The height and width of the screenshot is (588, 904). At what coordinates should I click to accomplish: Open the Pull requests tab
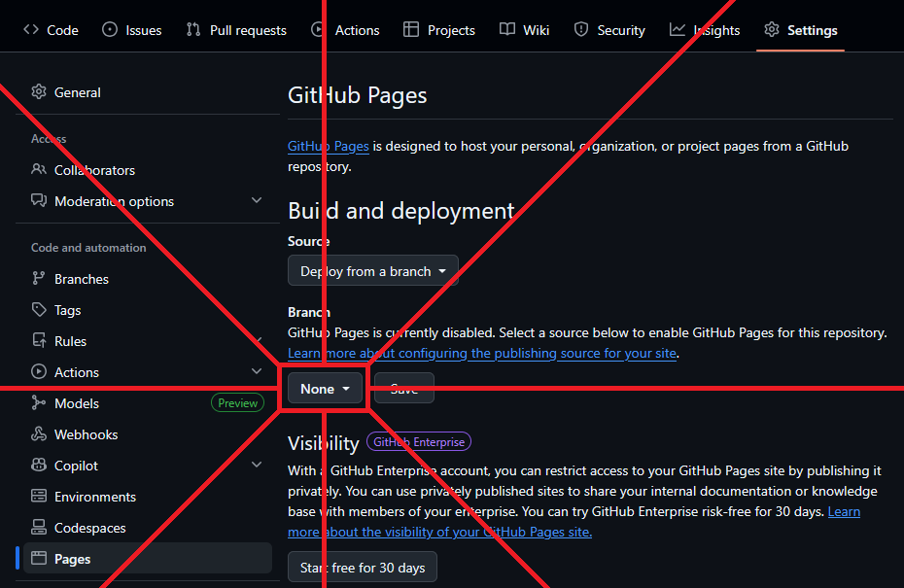[236, 30]
